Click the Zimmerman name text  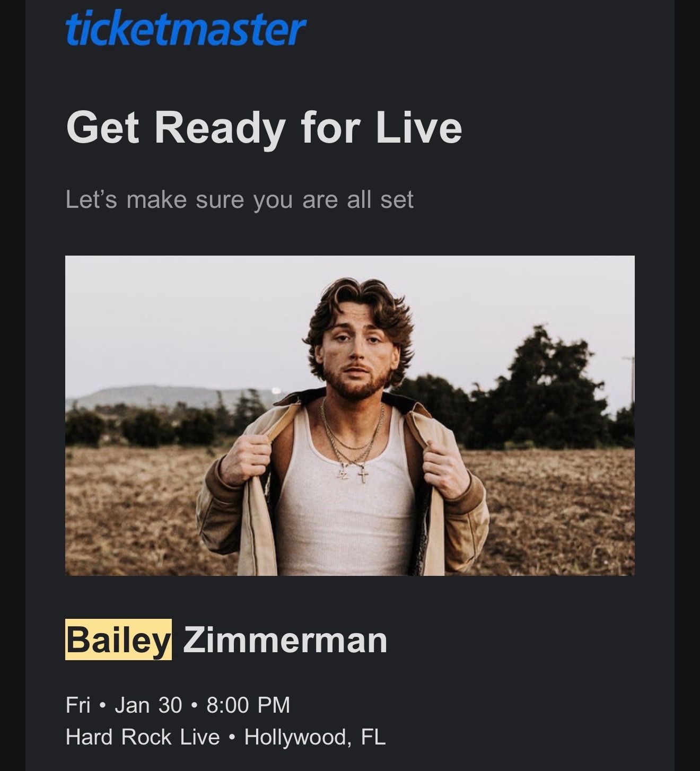[285, 639]
